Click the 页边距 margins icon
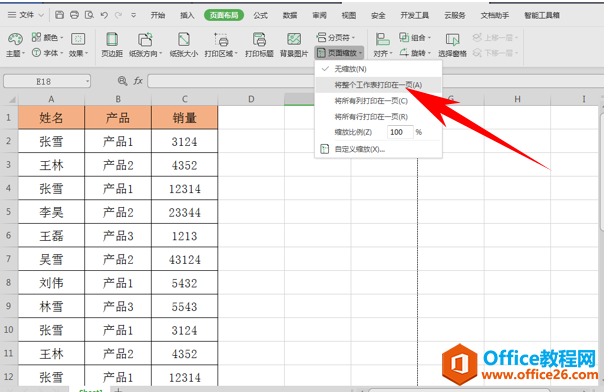Viewport: 605px width, 392px height. (112, 45)
